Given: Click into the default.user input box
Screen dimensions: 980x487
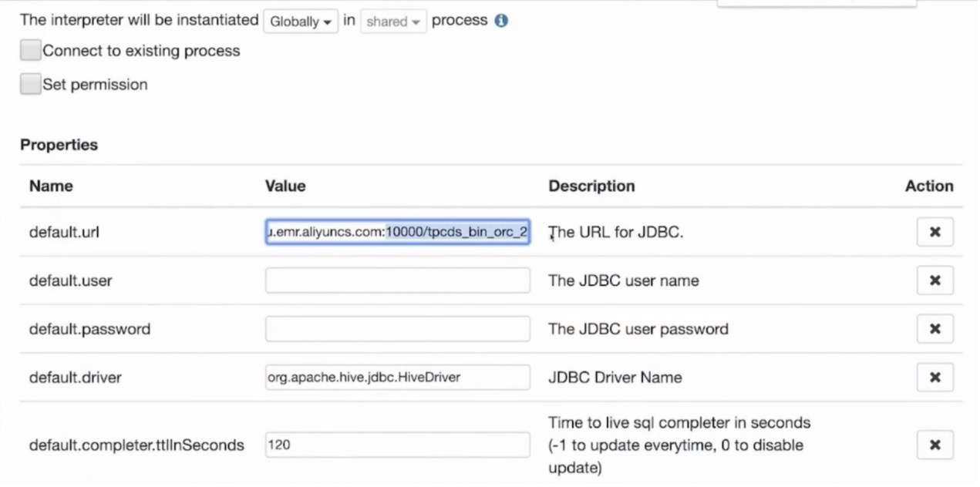Looking at the screenshot, I should (396, 280).
